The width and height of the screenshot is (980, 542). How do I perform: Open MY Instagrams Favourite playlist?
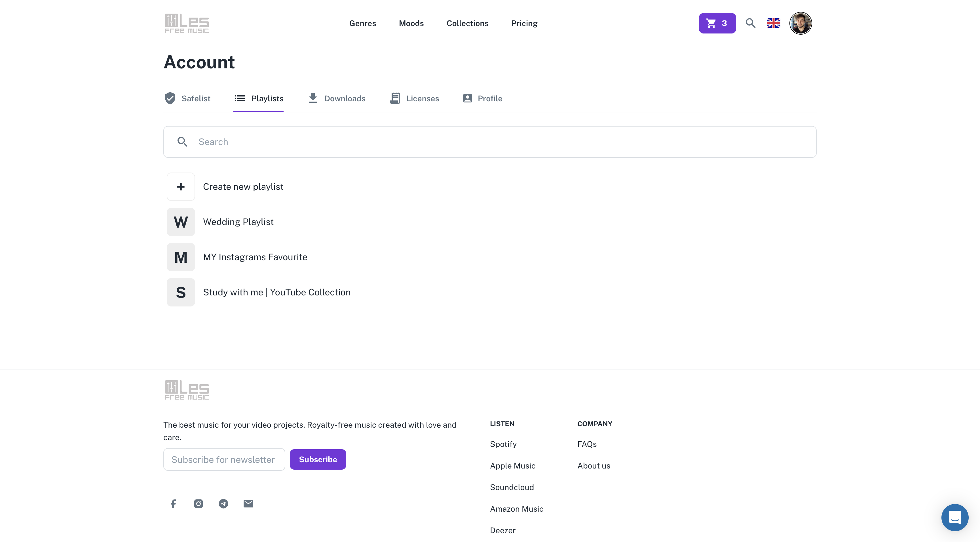255,257
